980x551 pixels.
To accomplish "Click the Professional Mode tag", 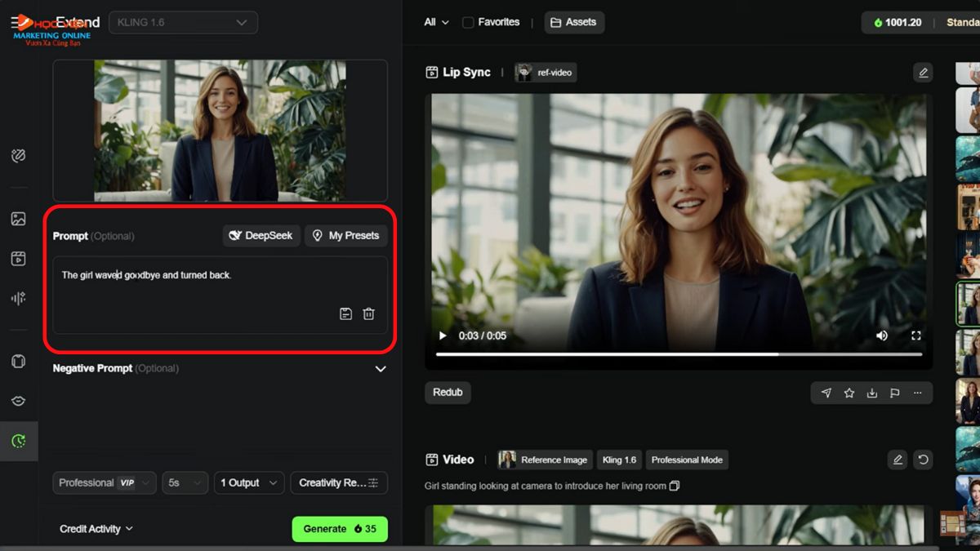I will coord(687,460).
